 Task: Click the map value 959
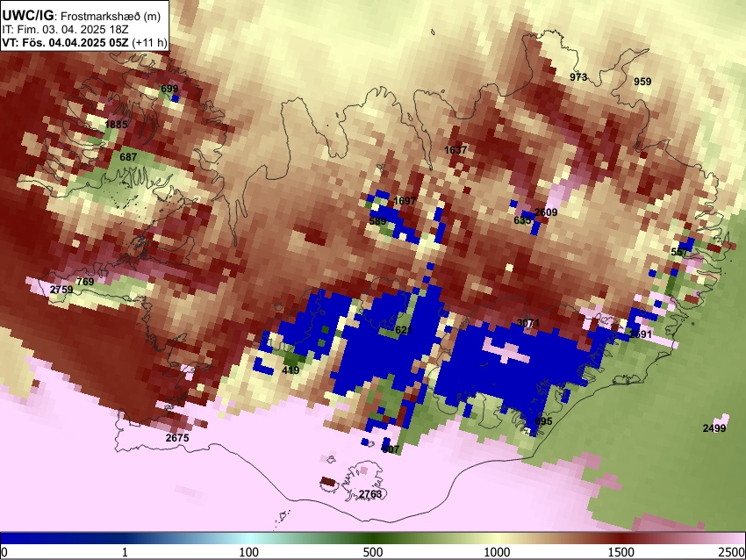642,82
